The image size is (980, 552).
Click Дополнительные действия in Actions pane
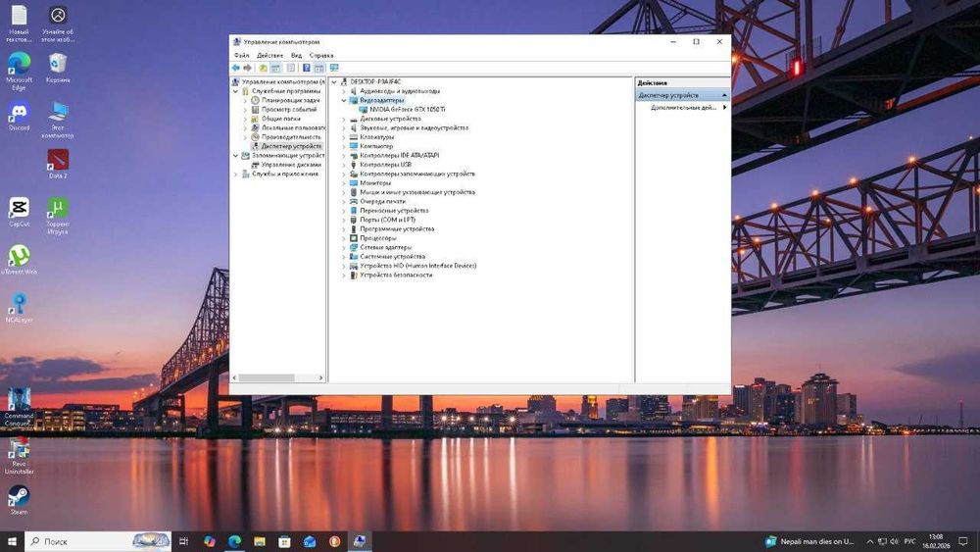point(683,108)
